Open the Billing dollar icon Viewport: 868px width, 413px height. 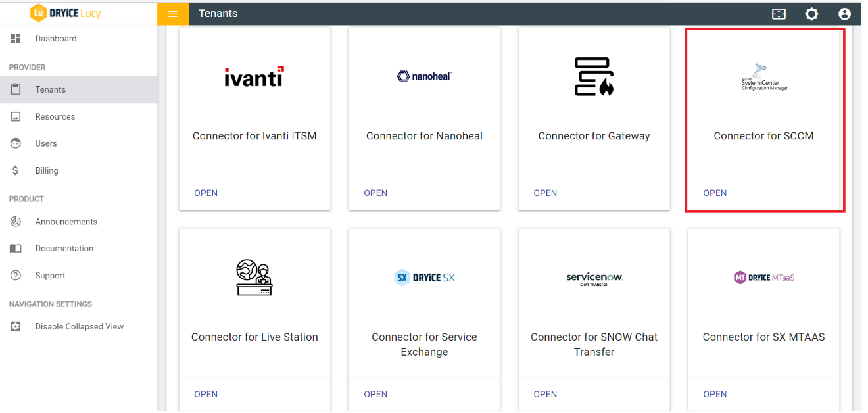tap(15, 170)
